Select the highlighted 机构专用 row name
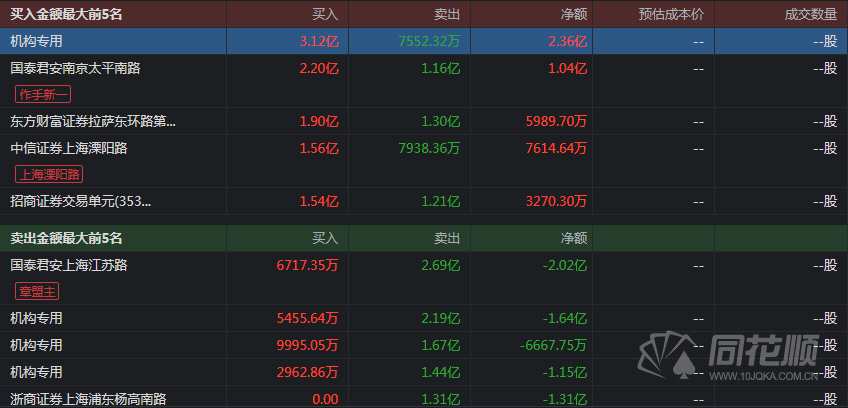The image size is (848, 408). coord(36,41)
